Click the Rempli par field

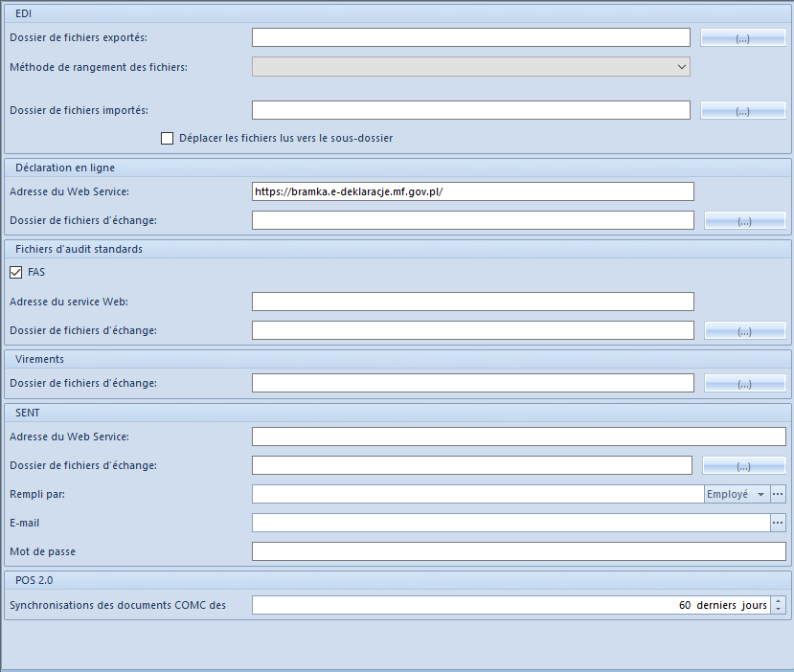click(478, 494)
